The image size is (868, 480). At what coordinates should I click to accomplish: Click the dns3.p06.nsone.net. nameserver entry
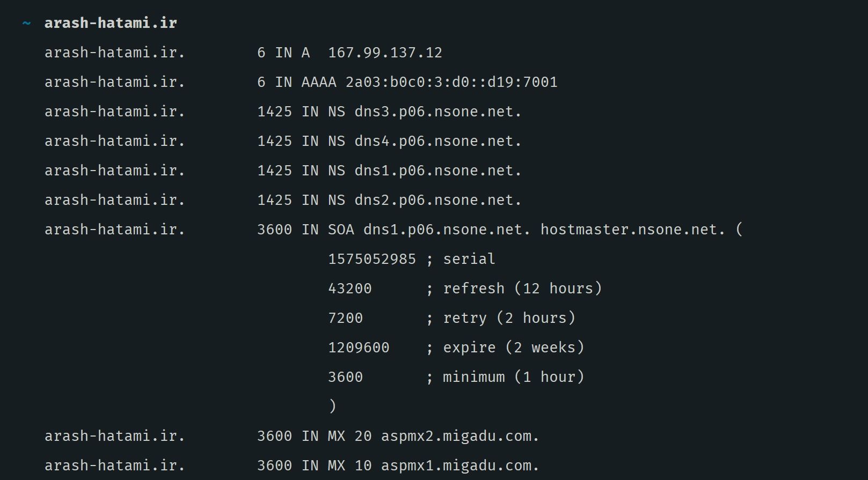pyautogui.click(x=438, y=112)
